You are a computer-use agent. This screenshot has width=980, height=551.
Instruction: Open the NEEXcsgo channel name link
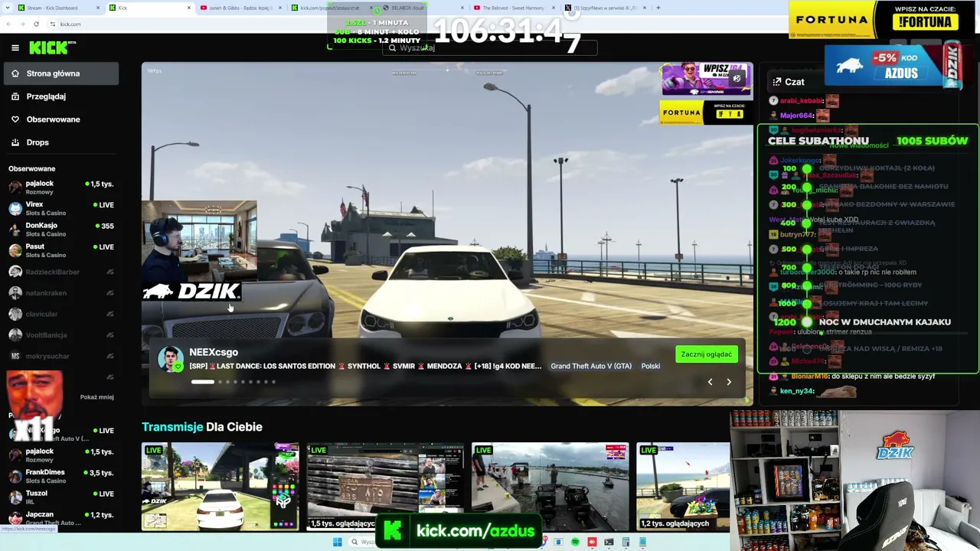(x=214, y=352)
